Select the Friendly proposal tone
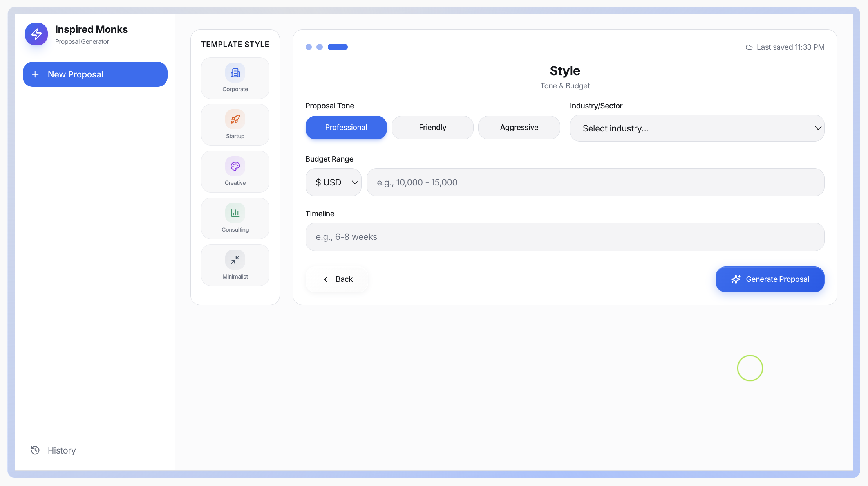This screenshot has height=486, width=868. point(432,127)
